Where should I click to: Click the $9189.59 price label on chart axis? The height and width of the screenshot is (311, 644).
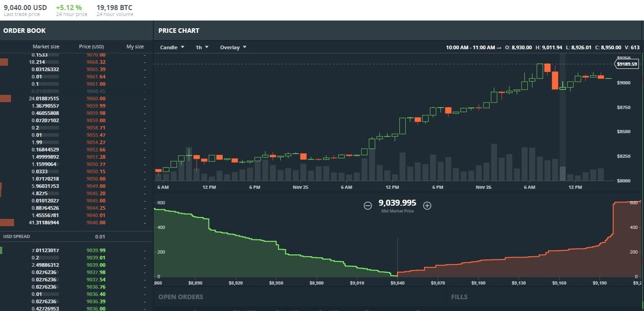pyautogui.click(x=626, y=64)
